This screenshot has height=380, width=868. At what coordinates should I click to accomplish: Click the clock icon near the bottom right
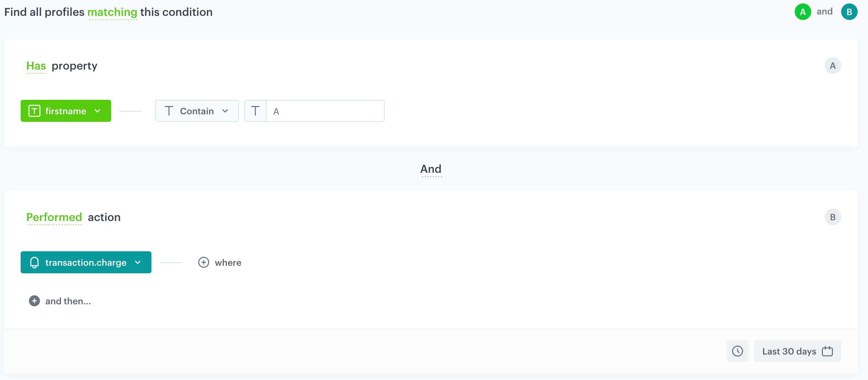point(737,351)
